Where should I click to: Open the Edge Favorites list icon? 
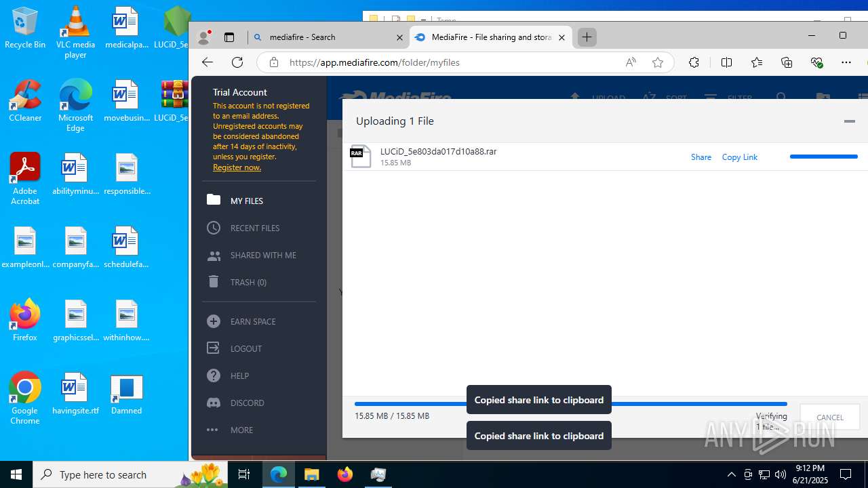(757, 62)
